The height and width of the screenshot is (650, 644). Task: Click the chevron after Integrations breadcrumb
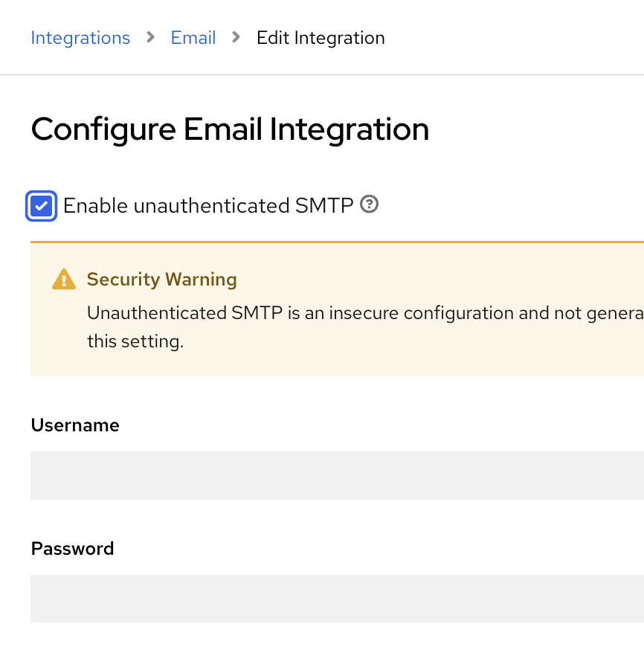(x=151, y=37)
